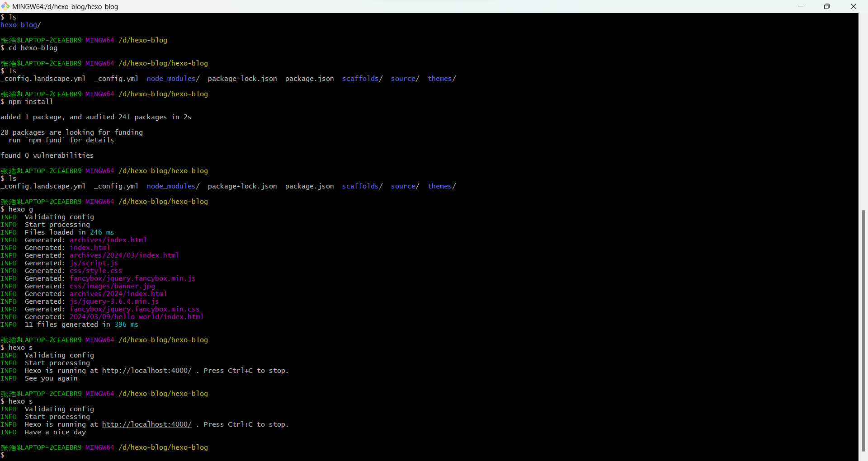Click the 'See you again' message
Image resolution: width=868 pixels, height=461 pixels.
[51, 378]
